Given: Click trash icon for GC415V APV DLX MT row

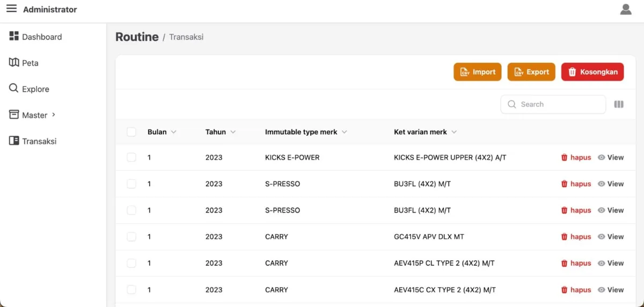Looking at the screenshot, I should [564, 237].
